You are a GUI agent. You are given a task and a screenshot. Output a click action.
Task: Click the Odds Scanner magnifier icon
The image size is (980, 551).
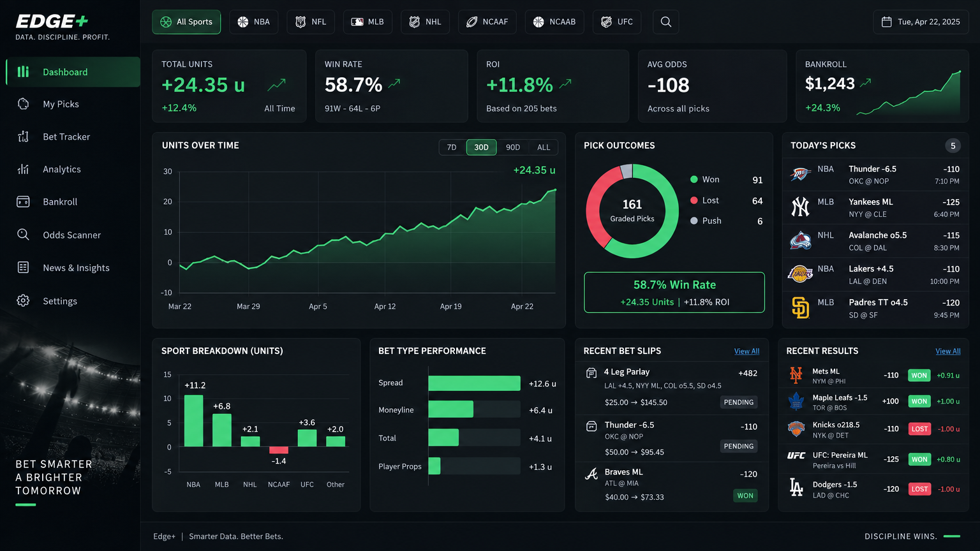[23, 235]
